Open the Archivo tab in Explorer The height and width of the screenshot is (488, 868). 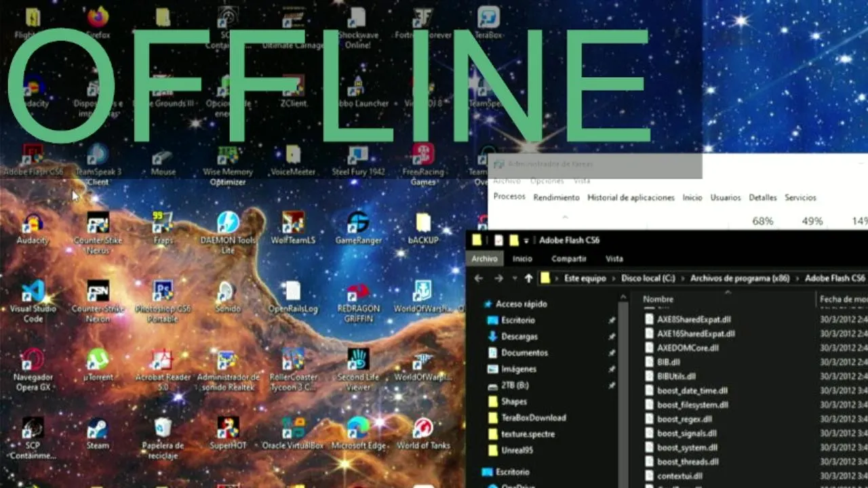pos(484,258)
